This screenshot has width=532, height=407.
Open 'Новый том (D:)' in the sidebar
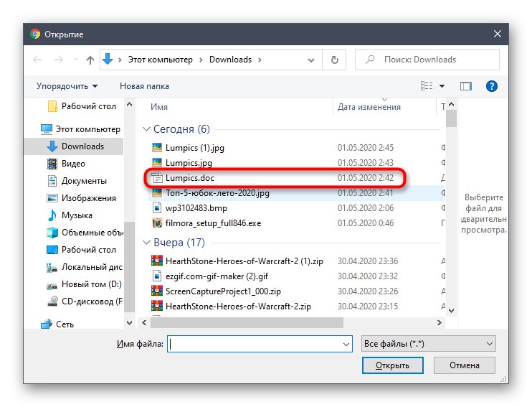click(84, 284)
